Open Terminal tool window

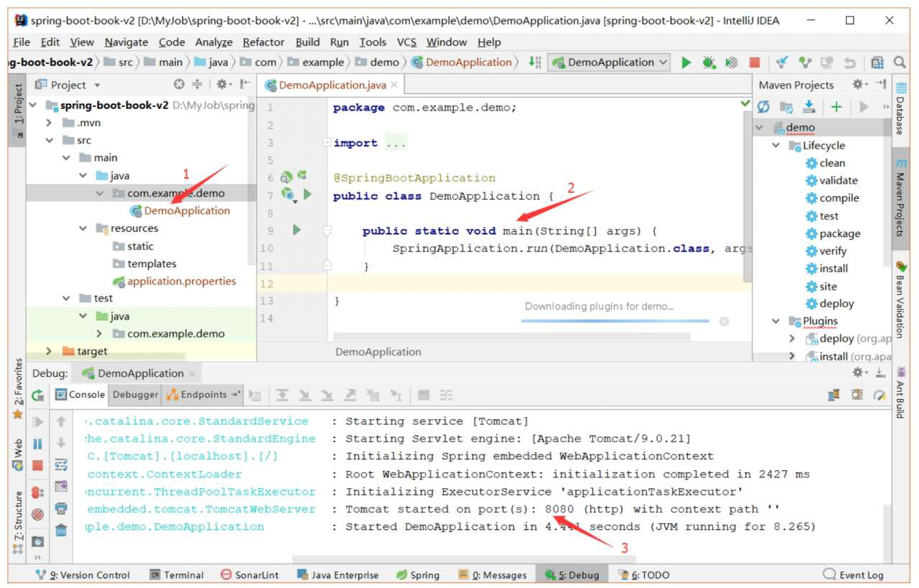tap(177, 574)
